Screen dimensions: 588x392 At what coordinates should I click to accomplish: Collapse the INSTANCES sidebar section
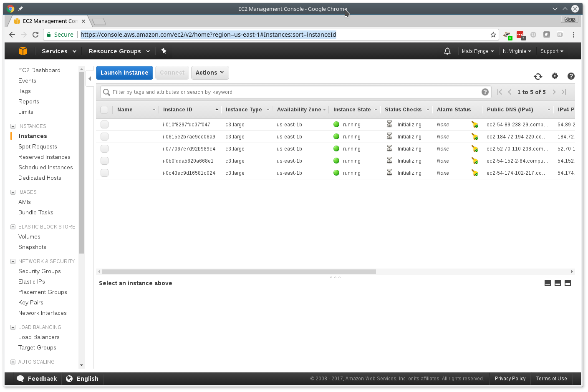[13, 126]
